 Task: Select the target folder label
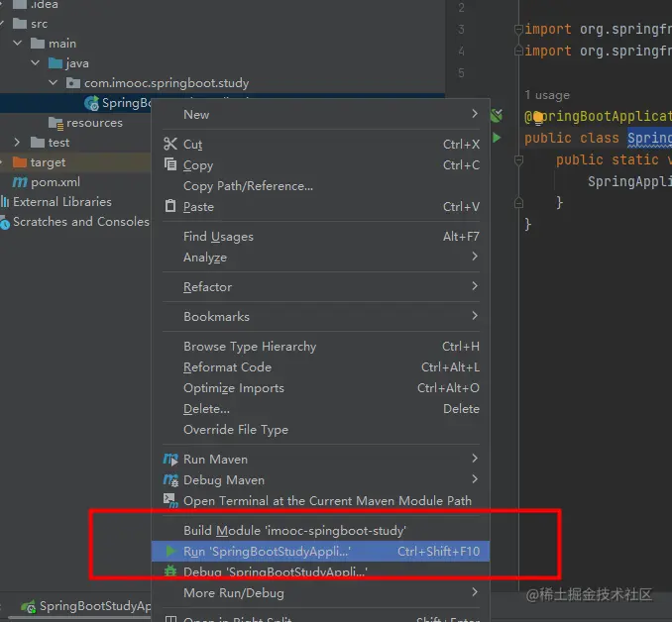coord(48,162)
